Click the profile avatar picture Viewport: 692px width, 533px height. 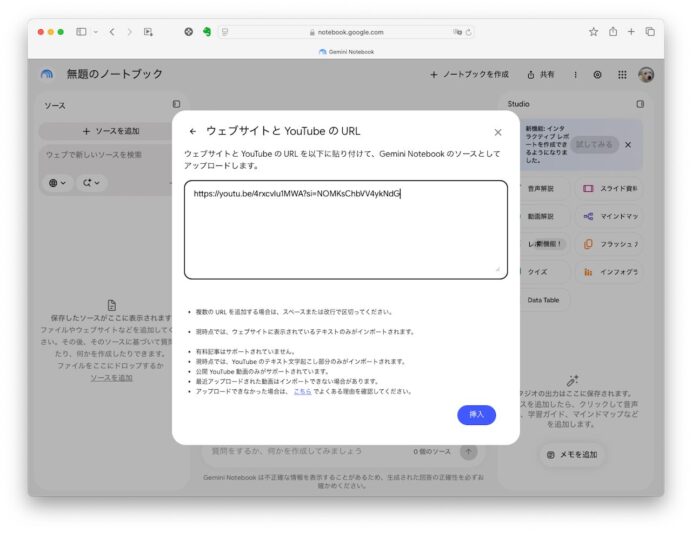[x=646, y=75]
